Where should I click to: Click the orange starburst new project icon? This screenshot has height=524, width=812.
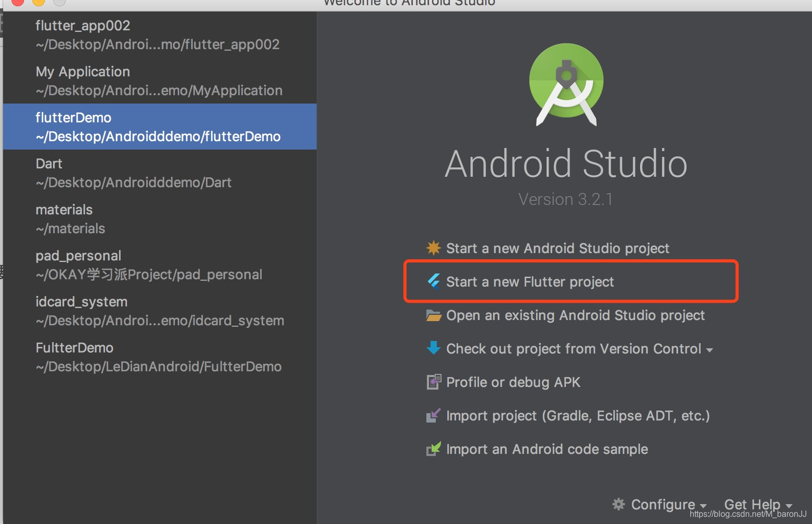434,248
